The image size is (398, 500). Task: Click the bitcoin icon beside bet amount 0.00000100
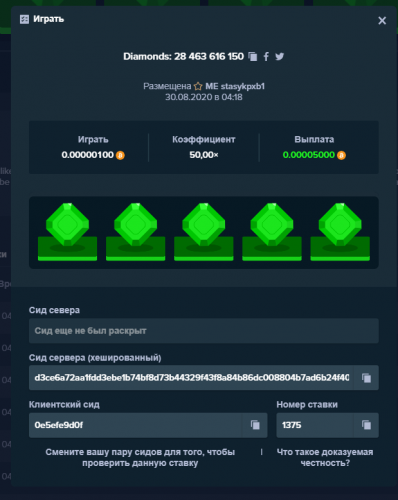point(120,155)
